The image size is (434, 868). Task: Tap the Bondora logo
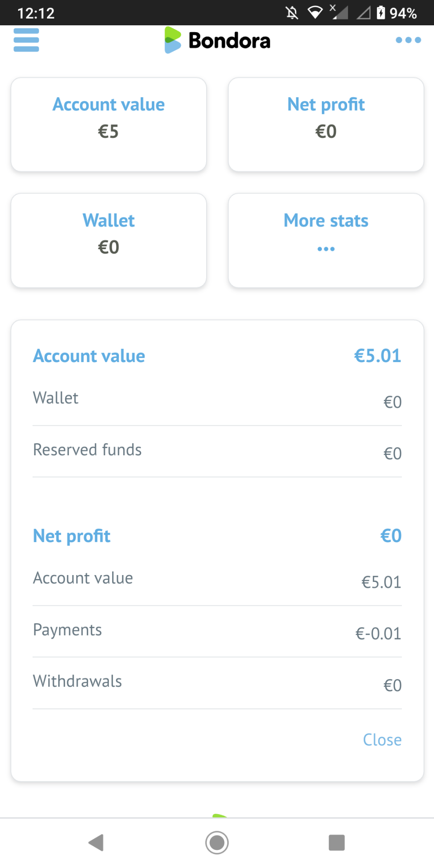tap(217, 40)
